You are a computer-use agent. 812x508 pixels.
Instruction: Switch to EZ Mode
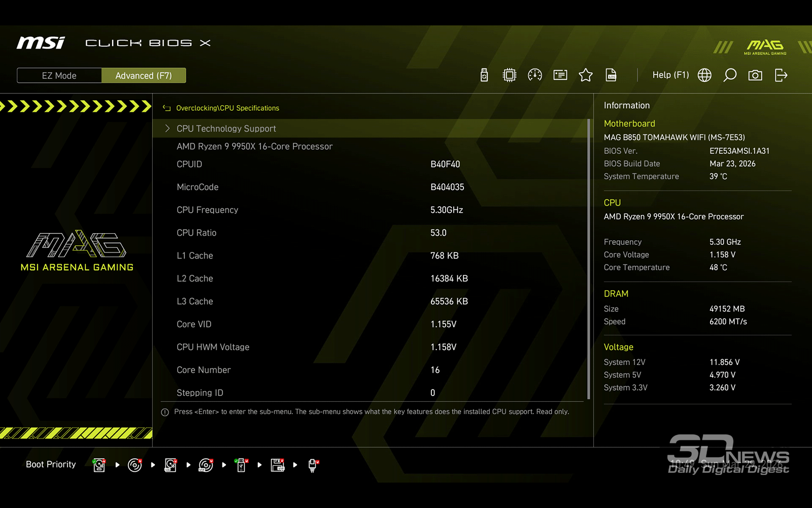click(x=59, y=76)
